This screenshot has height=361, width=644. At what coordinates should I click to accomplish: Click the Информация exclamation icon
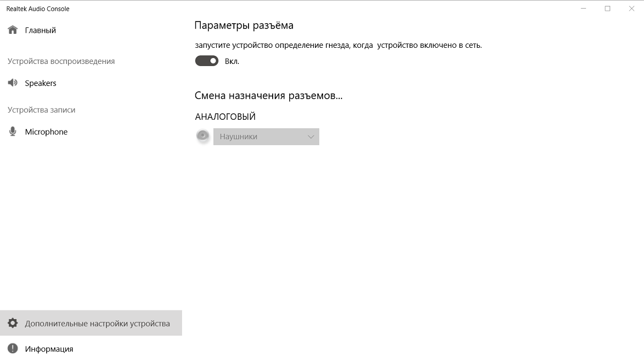click(13, 349)
